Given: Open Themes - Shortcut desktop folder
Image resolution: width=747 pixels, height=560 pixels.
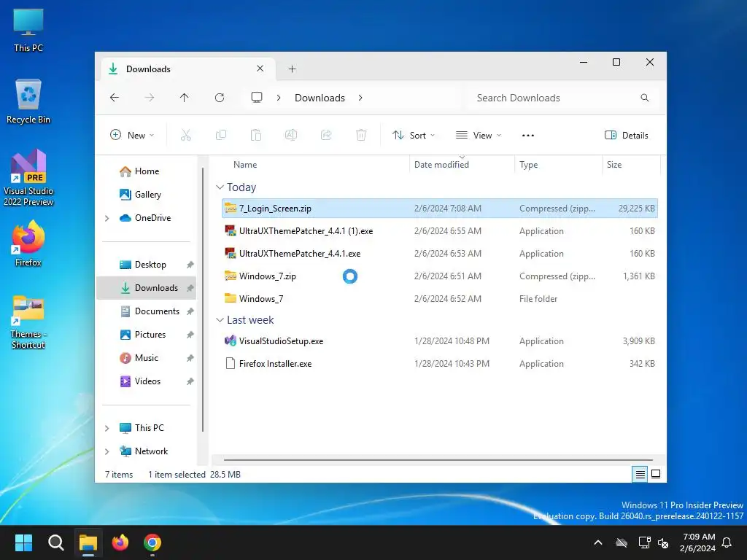Looking at the screenshot, I should click(x=28, y=322).
